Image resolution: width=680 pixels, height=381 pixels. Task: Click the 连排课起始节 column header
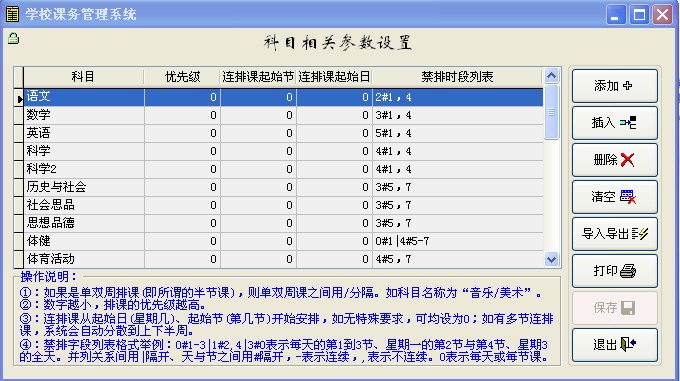[258, 77]
